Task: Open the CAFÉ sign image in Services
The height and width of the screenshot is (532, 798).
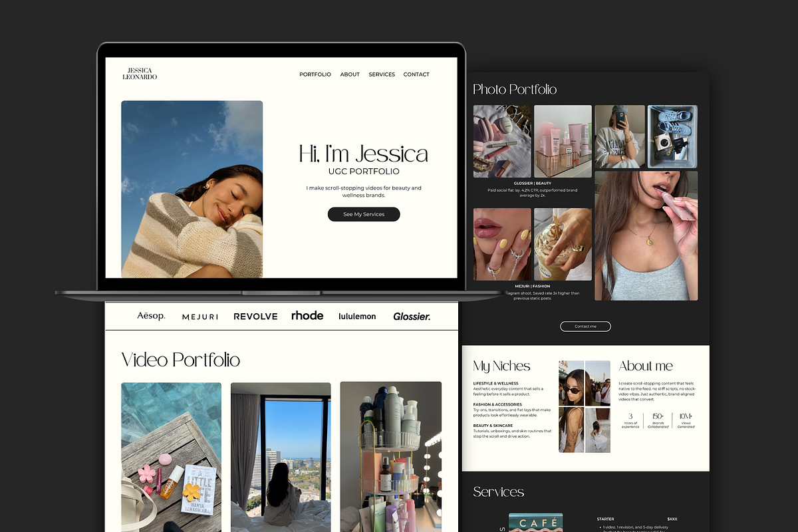Action: coord(536,523)
